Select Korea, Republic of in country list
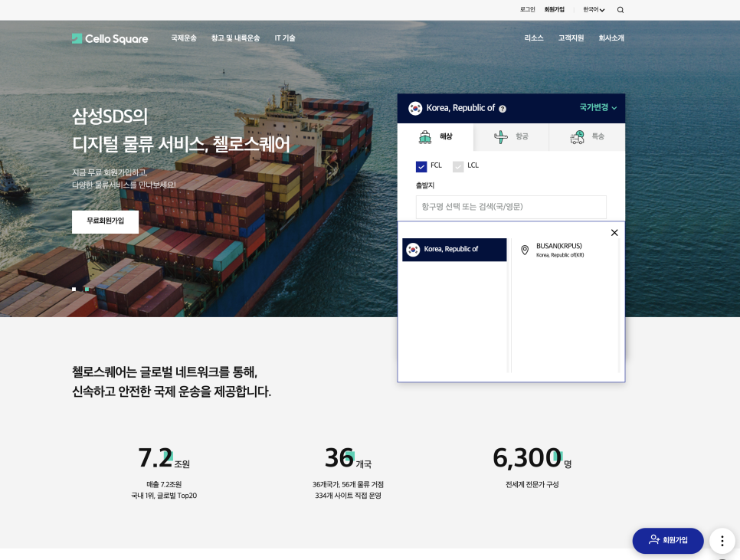The width and height of the screenshot is (740, 560). pos(454,250)
